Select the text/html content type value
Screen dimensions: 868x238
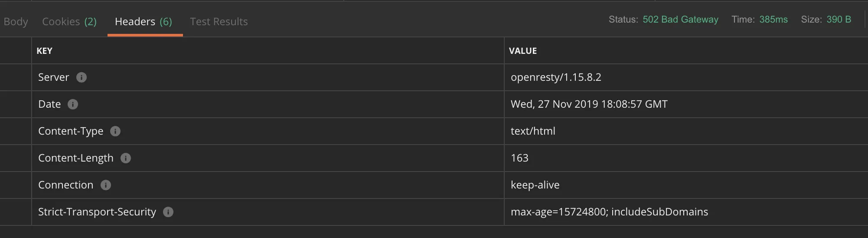coord(533,131)
